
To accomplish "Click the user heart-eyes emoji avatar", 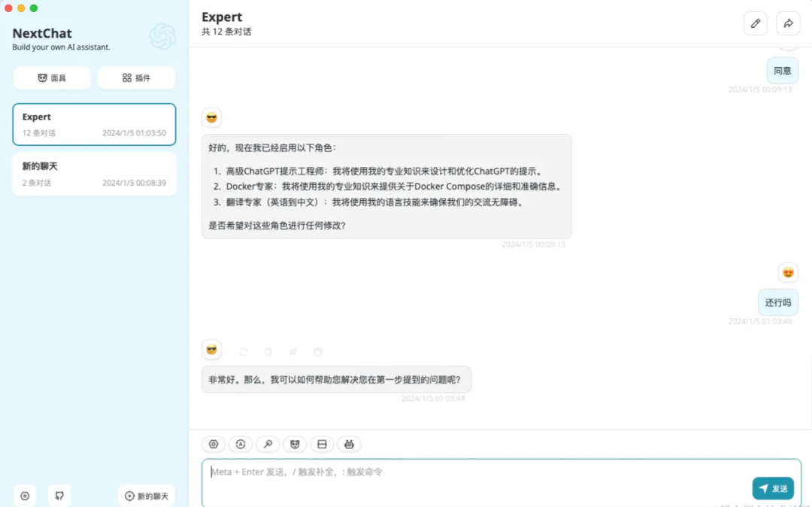I will point(788,272).
